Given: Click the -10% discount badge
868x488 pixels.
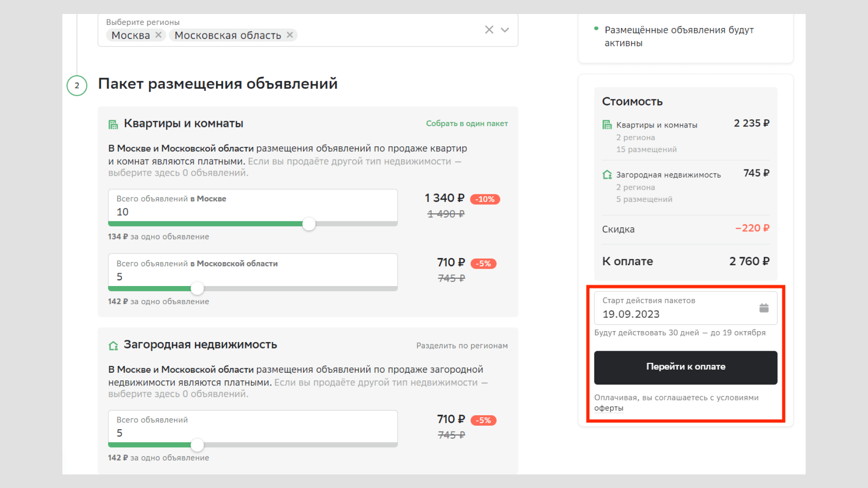Looking at the screenshot, I should point(485,199).
